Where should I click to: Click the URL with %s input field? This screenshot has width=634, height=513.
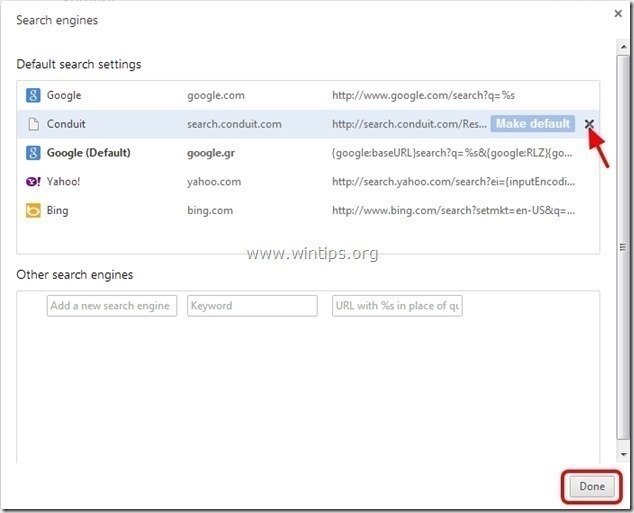point(397,306)
